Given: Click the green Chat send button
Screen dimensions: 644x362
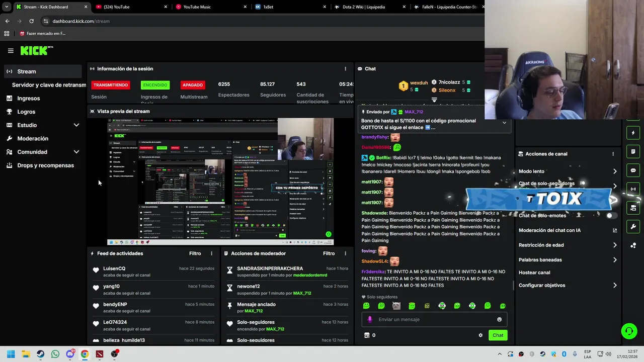Looking at the screenshot, I should click(x=498, y=335).
